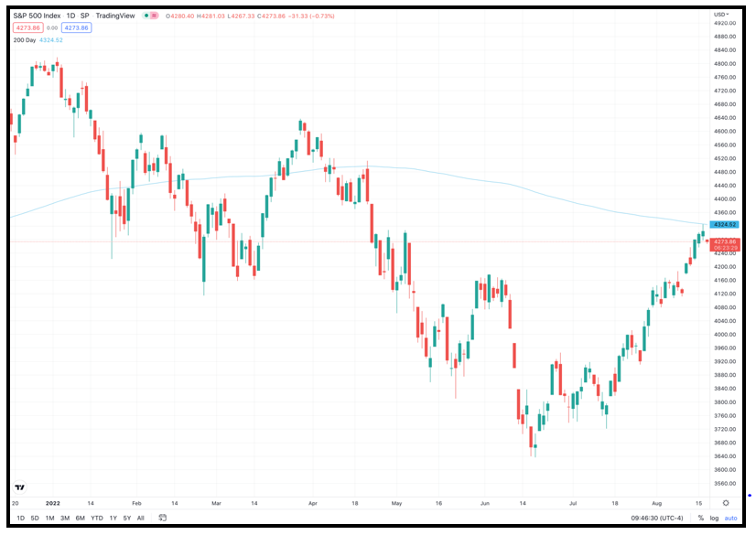This screenshot has width=756, height=535.
Task: Click the low value L4267.33
Action: coord(241,16)
